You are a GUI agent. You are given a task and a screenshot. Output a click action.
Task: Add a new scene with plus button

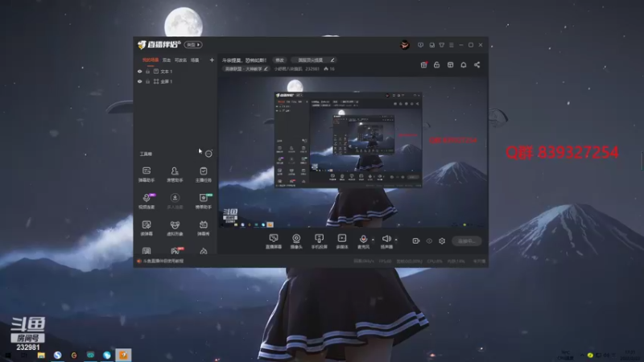click(212, 60)
